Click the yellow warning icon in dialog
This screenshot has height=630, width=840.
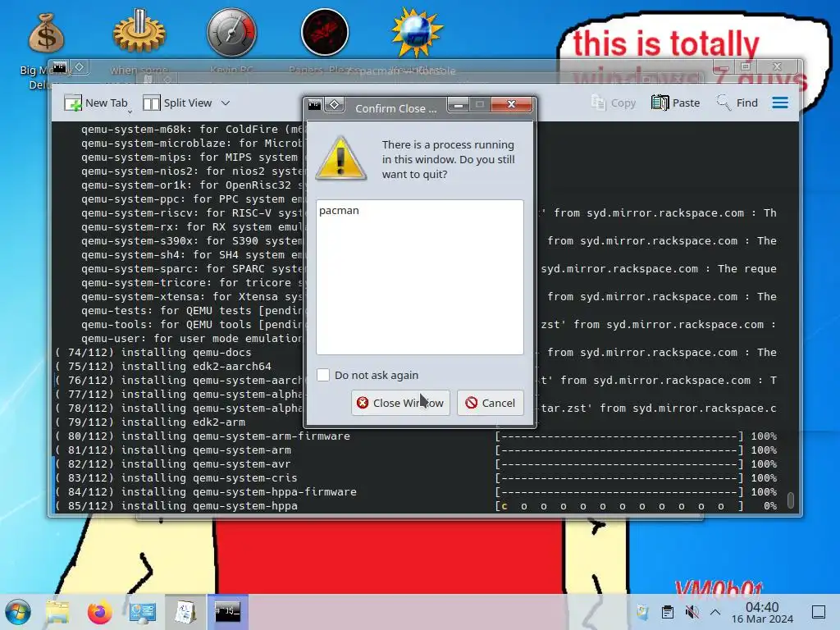click(340, 159)
